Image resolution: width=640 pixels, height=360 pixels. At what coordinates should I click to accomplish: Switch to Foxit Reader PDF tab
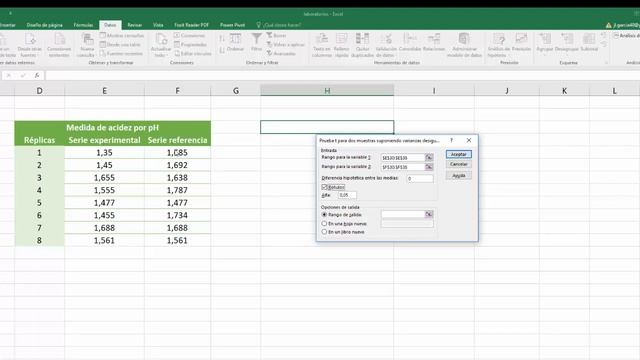click(191, 25)
